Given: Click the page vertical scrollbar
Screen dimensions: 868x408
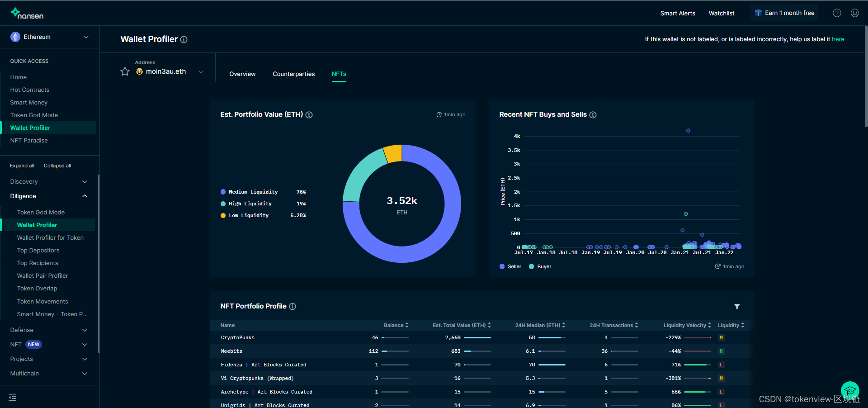Looking at the screenshot, I should pos(866,77).
